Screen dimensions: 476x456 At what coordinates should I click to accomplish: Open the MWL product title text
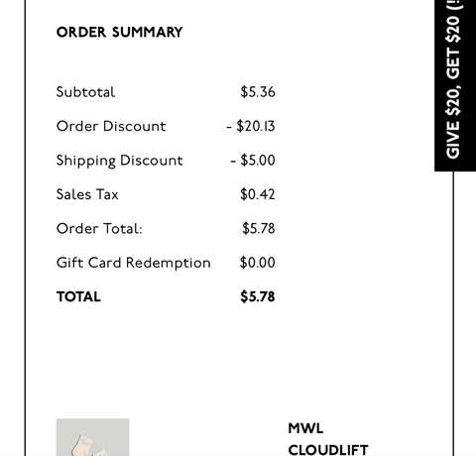click(305, 428)
